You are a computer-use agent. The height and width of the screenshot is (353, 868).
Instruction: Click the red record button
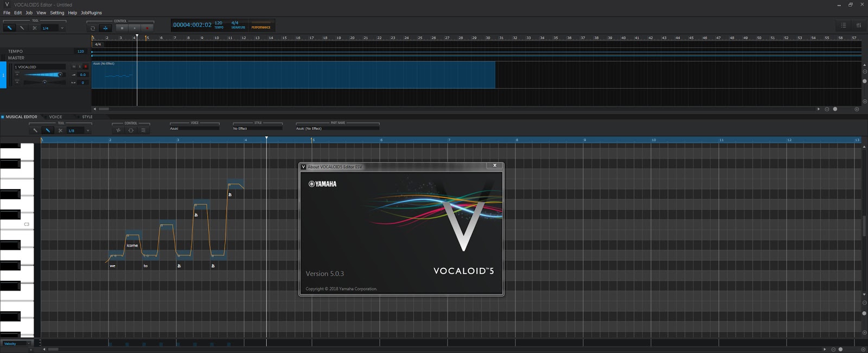tap(147, 28)
